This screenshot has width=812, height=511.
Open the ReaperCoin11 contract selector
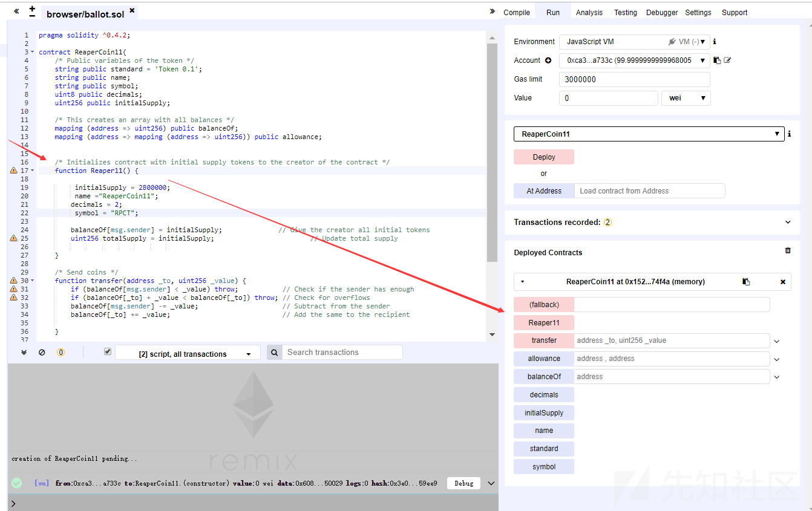point(649,134)
